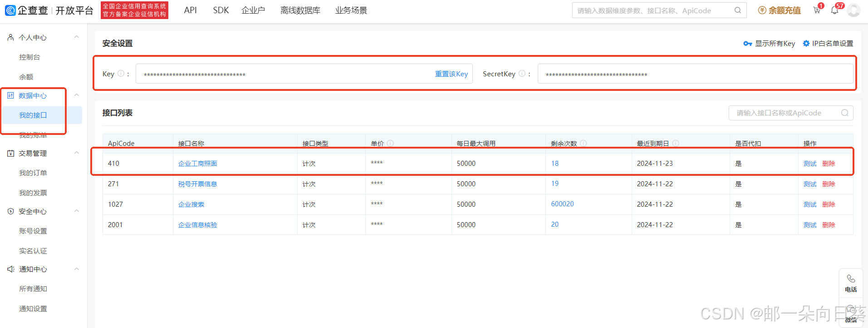
Task: Open the 企业工商照面 interface link
Action: click(198, 164)
